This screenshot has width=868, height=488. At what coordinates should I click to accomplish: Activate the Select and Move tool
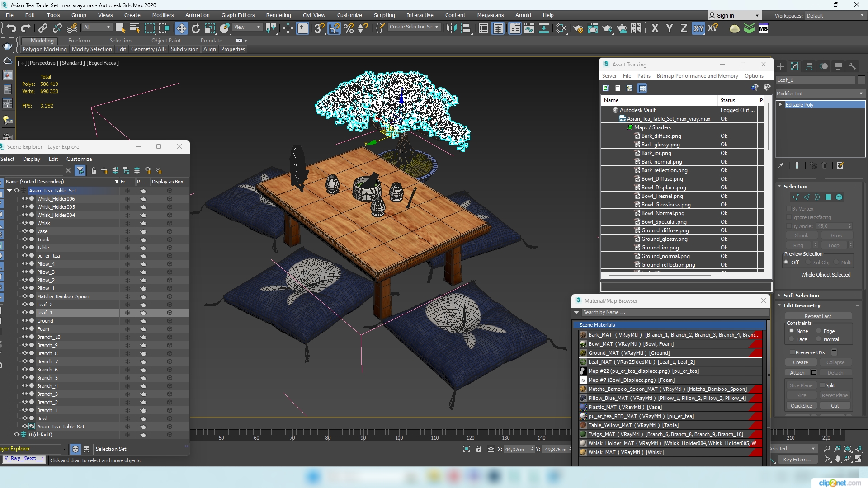(181, 28)
